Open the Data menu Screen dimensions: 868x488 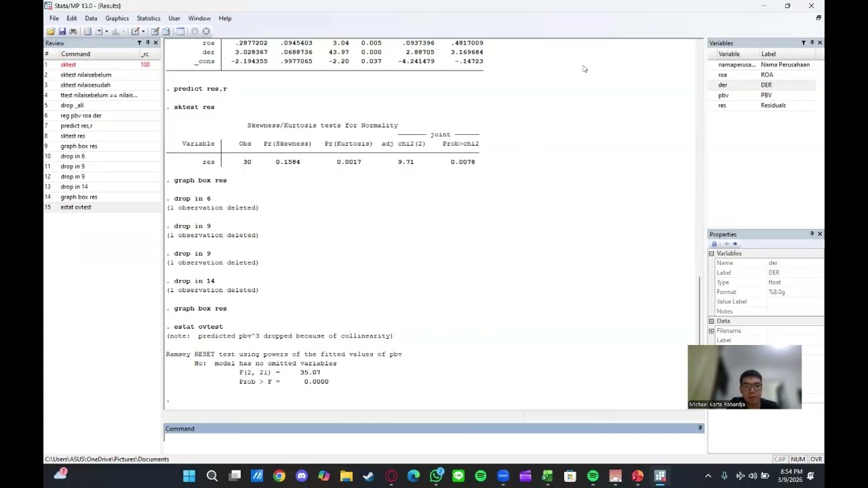pos(91,18)
